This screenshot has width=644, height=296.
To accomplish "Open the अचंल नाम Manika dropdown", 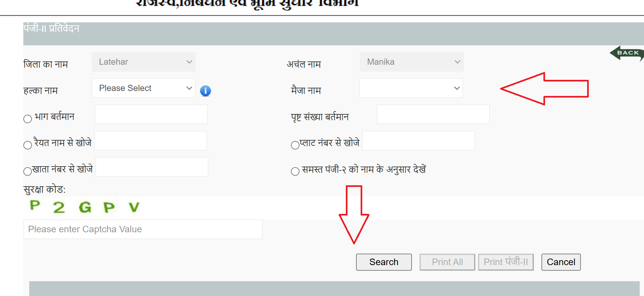I will pyautogui.click(x=411, y=62).
